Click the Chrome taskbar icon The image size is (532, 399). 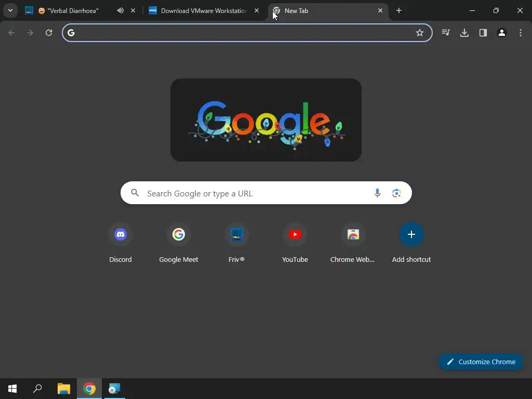(89, 389)
